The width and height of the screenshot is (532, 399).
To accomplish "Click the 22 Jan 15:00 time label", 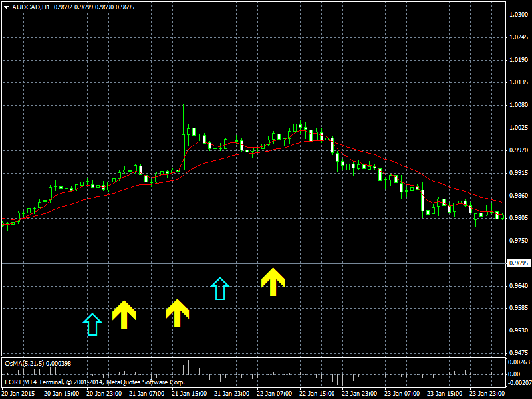I will coord(317,394).
